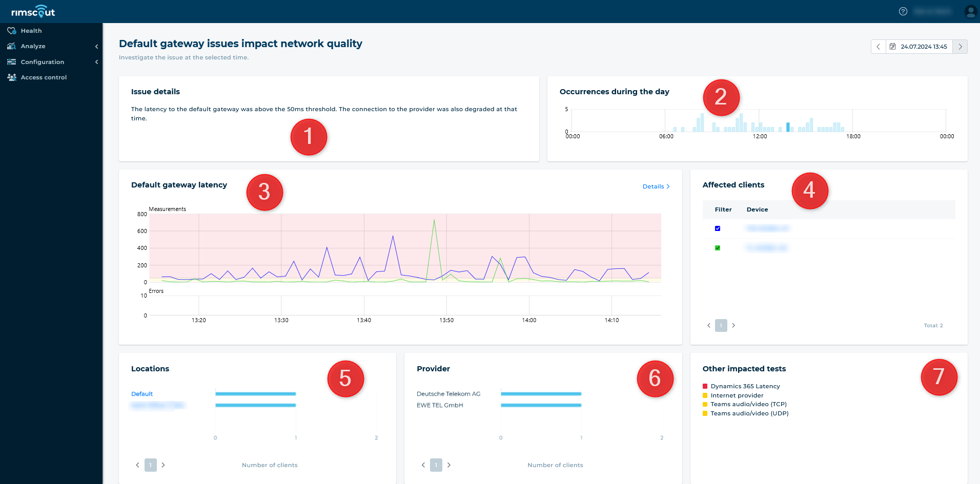The height and width of the screenshot is (484, 980).
Task: Select Teams audio/video (UDP) test
Action: 749,413
